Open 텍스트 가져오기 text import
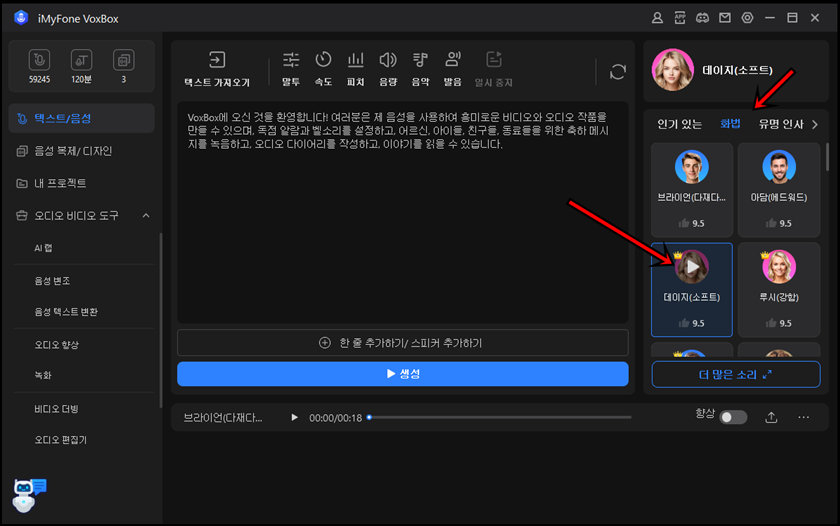Screen dimensions: 840x526 pos(217,69)
